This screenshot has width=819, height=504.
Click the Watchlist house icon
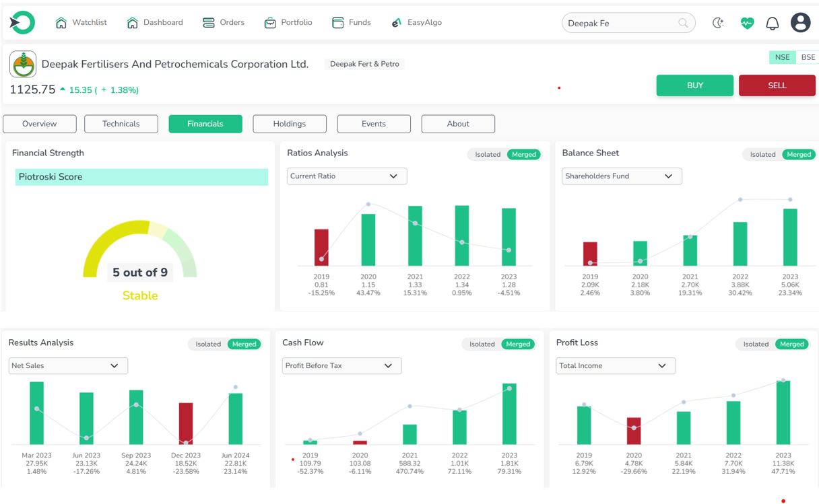[61, 23]
